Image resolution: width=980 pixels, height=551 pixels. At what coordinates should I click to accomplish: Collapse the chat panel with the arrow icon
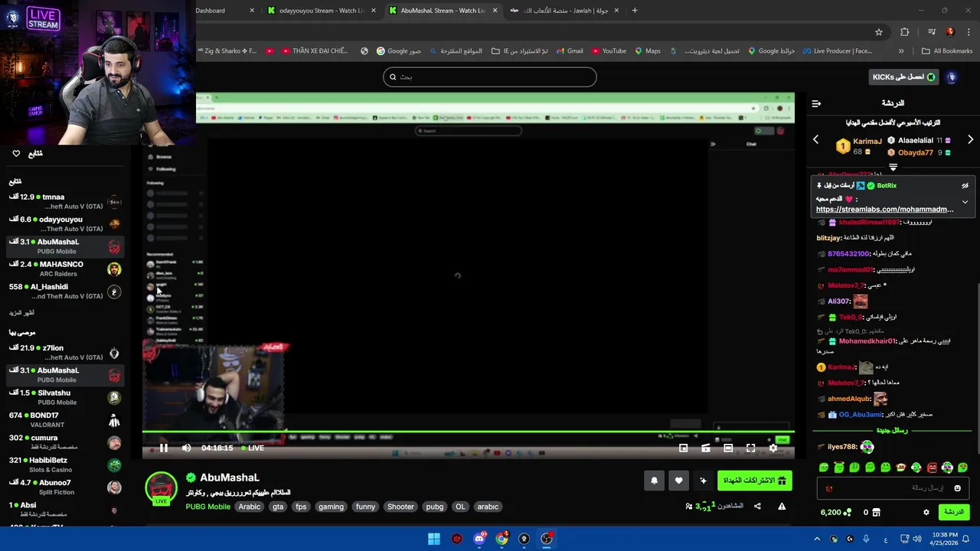(x=816, y=103)
